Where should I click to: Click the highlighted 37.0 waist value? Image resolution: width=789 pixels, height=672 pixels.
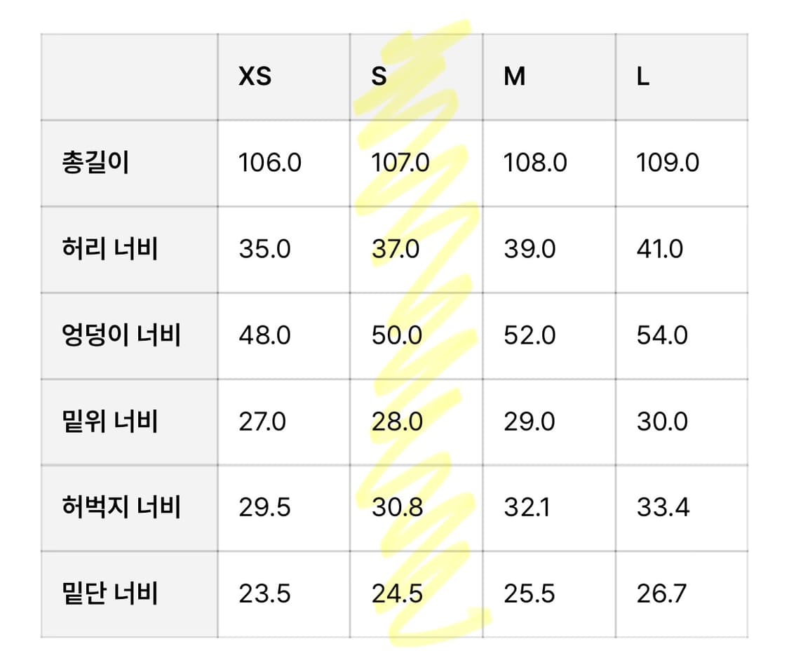click(396, 249)
